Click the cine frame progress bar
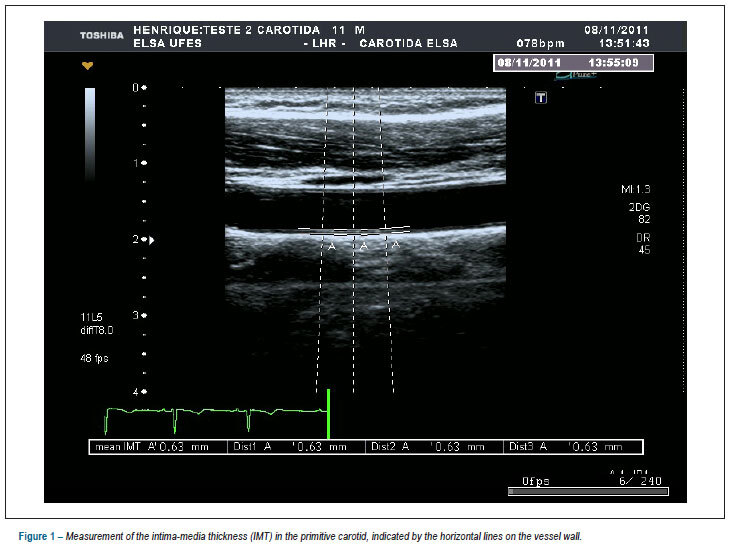The image size is (730, 549). 588,491
